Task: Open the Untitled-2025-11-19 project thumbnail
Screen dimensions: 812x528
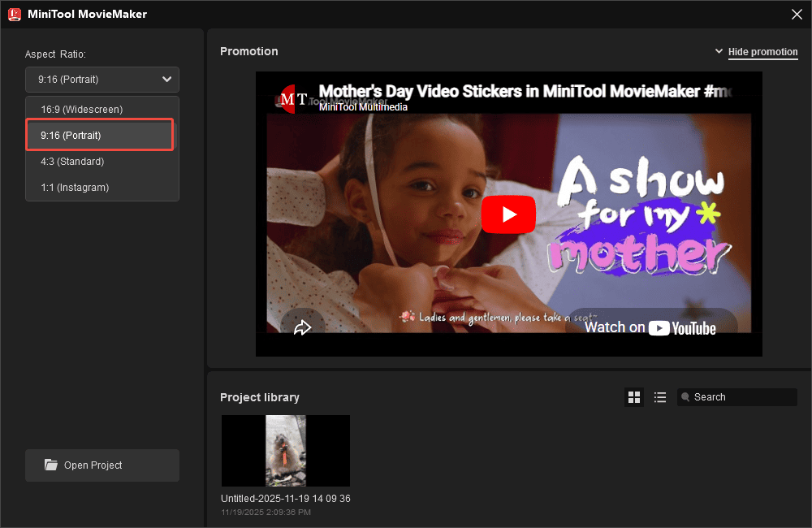Action: tap(285, 450)
